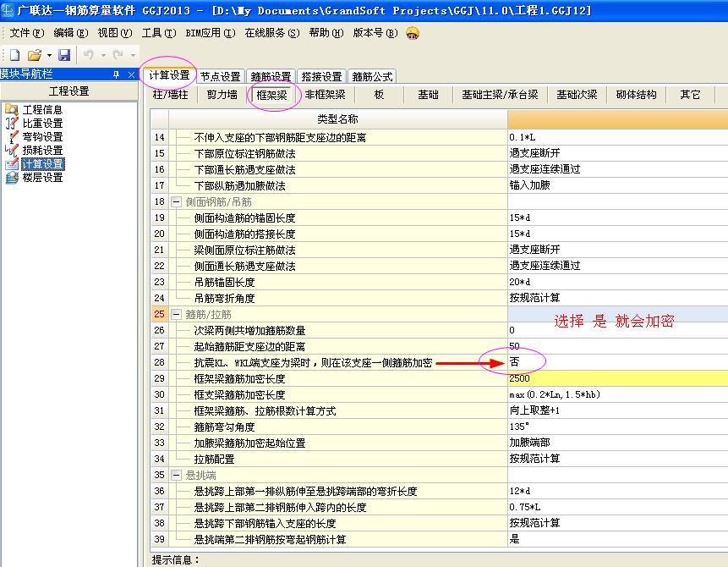Click the 135° value for 箍筋弯勾角度
The width and height of the screenshot is (728, 567).
pyautogui.click(x=617, y=427)
